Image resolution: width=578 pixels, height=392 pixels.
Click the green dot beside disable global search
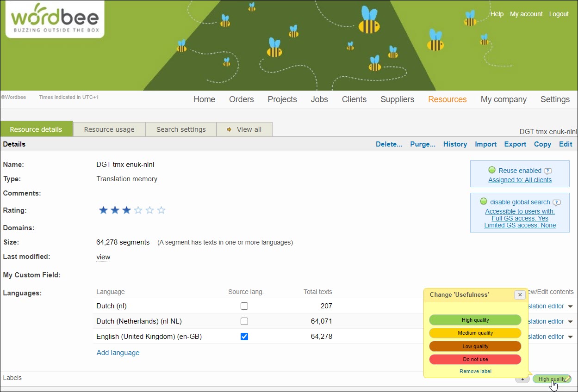(x=484, y=202)
